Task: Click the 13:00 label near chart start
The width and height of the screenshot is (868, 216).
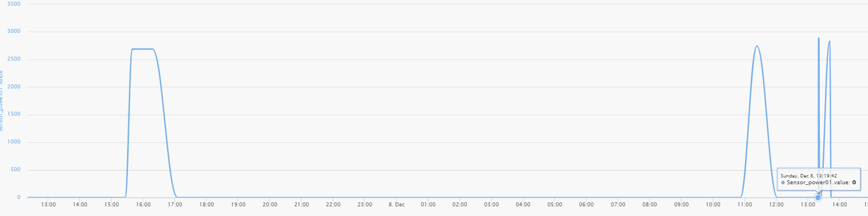Action: point(49,204)
